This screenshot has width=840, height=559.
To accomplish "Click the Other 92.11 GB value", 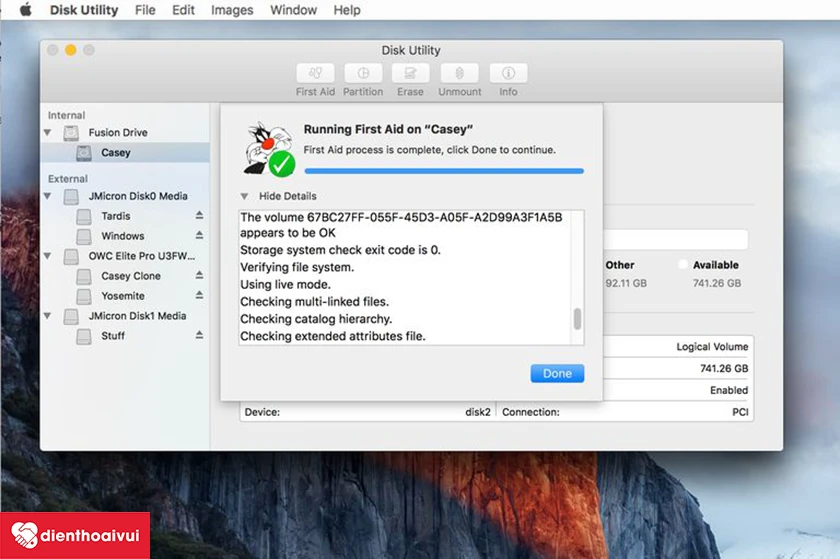I will (626, 283).
